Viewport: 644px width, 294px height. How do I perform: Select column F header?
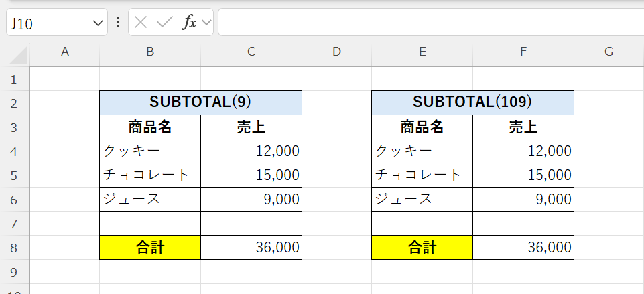[523, 52]
